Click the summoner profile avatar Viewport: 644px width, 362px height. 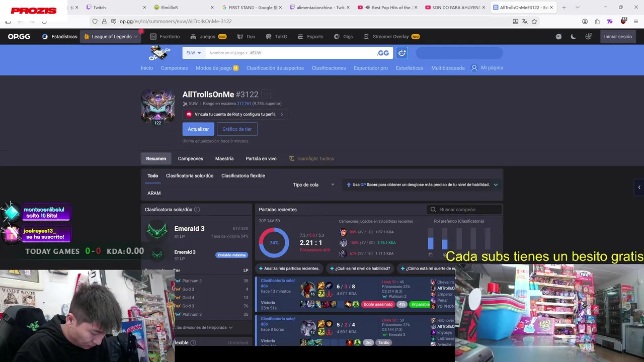[157, 107]
